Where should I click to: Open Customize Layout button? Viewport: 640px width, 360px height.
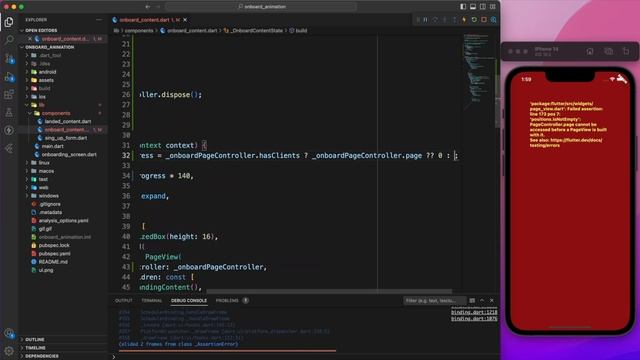click(x=493, y=7)
